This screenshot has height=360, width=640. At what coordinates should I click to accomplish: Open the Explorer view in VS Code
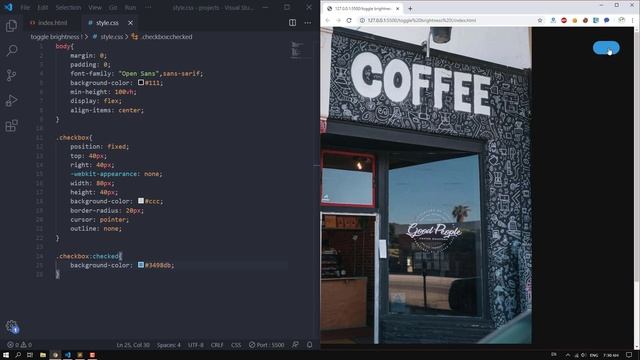click(x=11, y=26)
